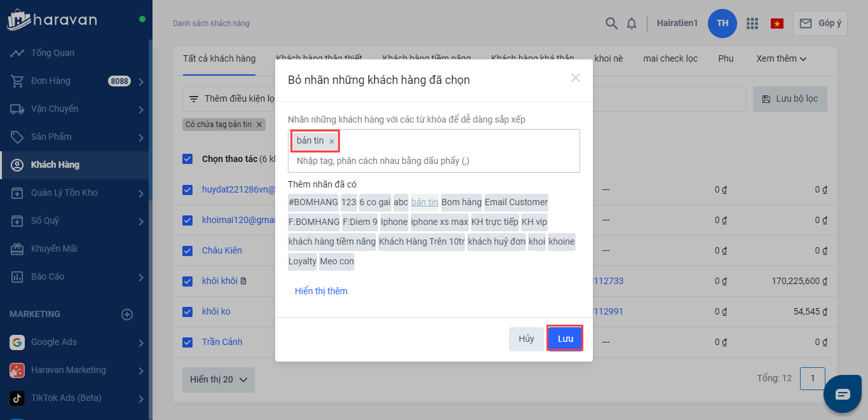The width and height of the screenshot is (868, 420).
Task: Click the Google Ads icon
Action: tap(17, 342)
